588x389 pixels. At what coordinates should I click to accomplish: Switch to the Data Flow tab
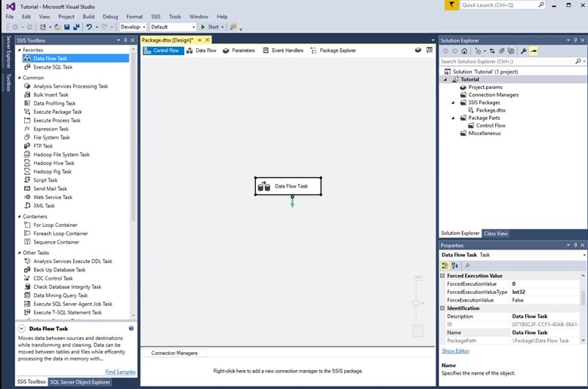coord(202,51)
